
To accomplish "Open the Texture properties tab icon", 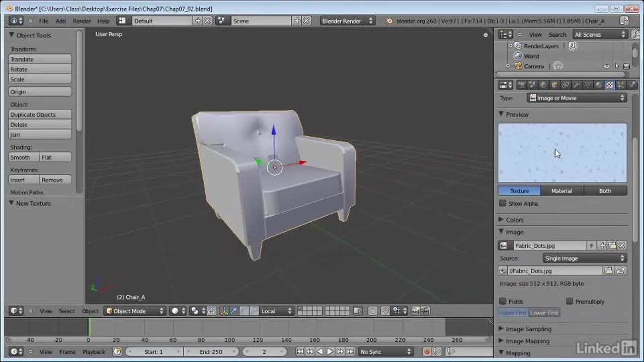I will click(x=610, y=85).
